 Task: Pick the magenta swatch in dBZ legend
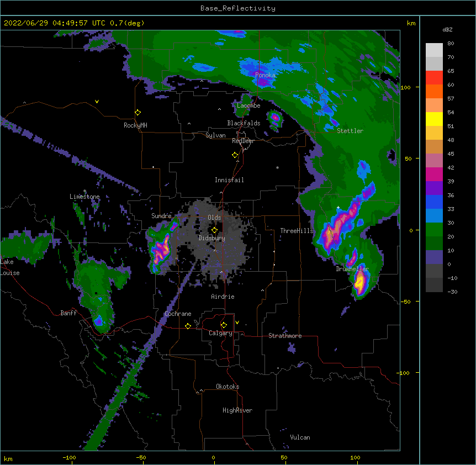point(434,174)
